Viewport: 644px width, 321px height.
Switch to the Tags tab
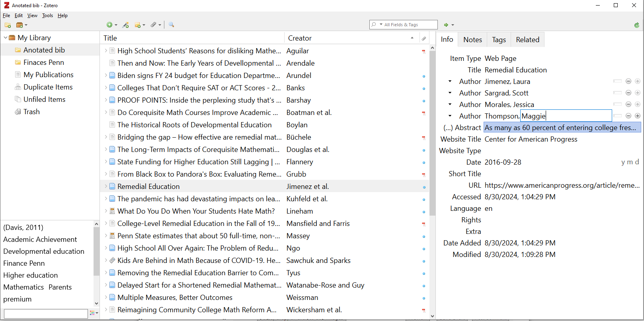[x=499, y=39]
